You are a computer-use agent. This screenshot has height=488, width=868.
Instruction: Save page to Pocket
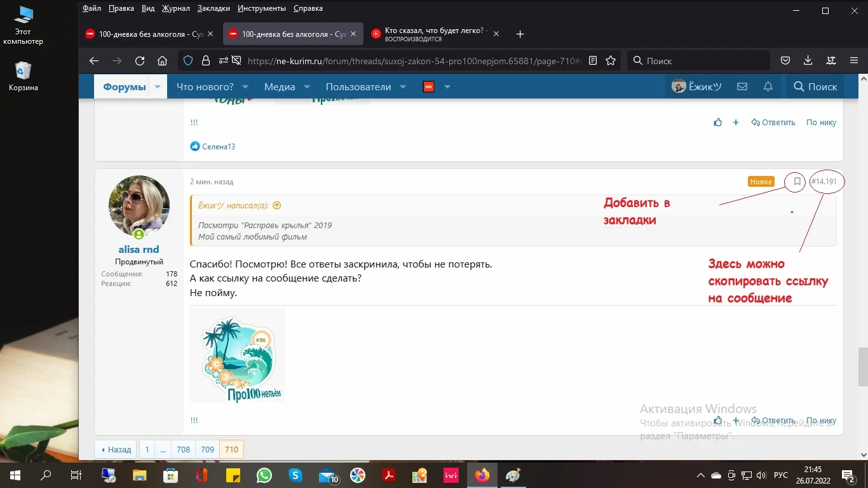tap(785, 60)
